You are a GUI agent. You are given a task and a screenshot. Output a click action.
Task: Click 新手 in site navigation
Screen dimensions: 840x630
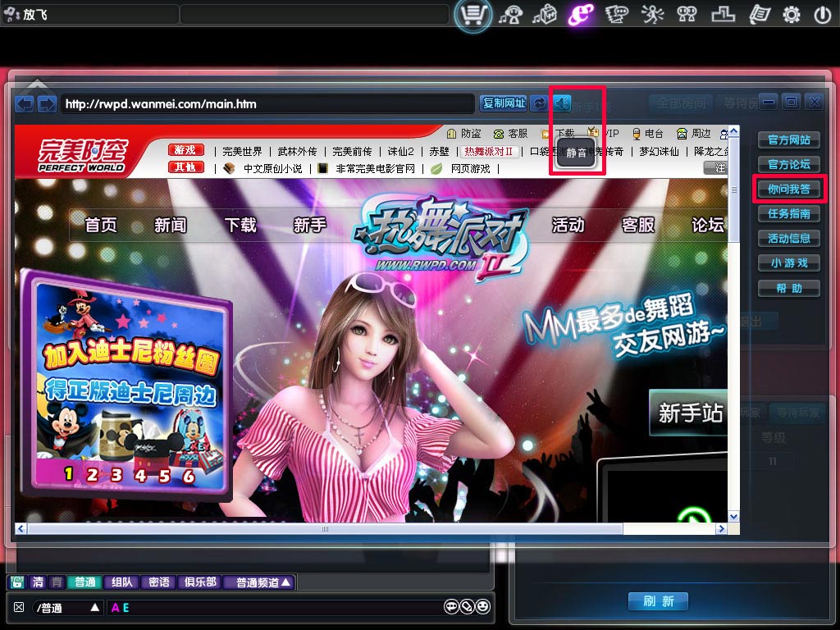coord(309,225)
